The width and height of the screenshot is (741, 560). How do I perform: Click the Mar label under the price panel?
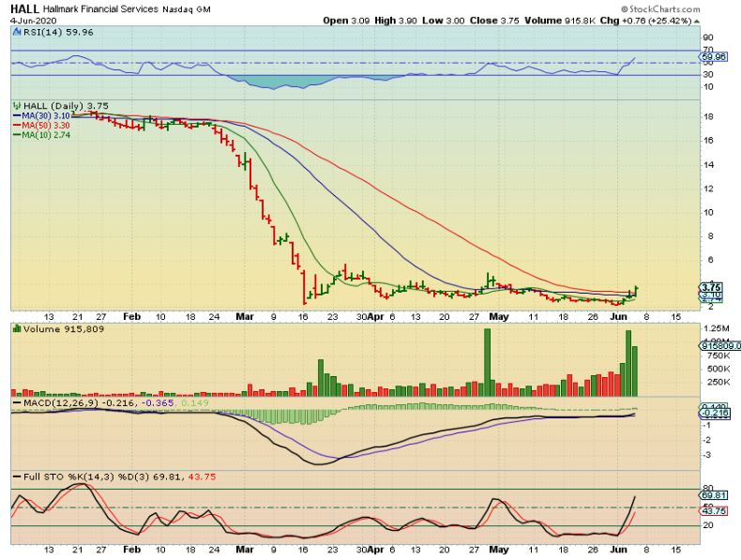coord(245,317)
